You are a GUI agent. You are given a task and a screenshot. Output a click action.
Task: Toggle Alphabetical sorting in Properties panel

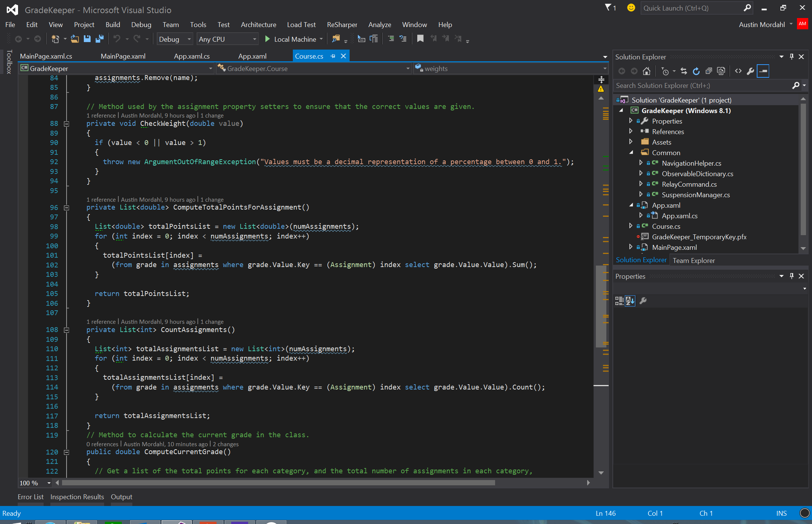[x=630, y=301]
